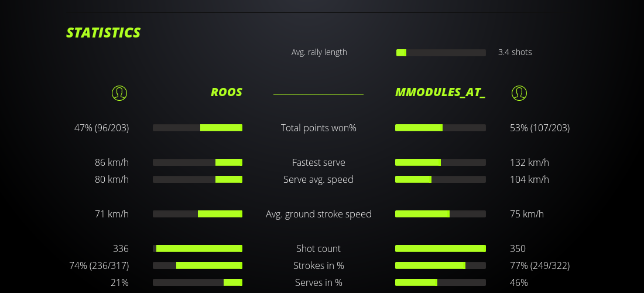Select the Avg. rally length label

[x=319, y=52]
